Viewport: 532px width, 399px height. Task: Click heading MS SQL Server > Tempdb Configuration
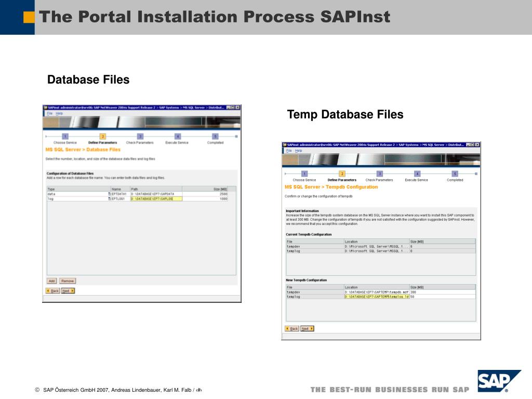[331, 187]
